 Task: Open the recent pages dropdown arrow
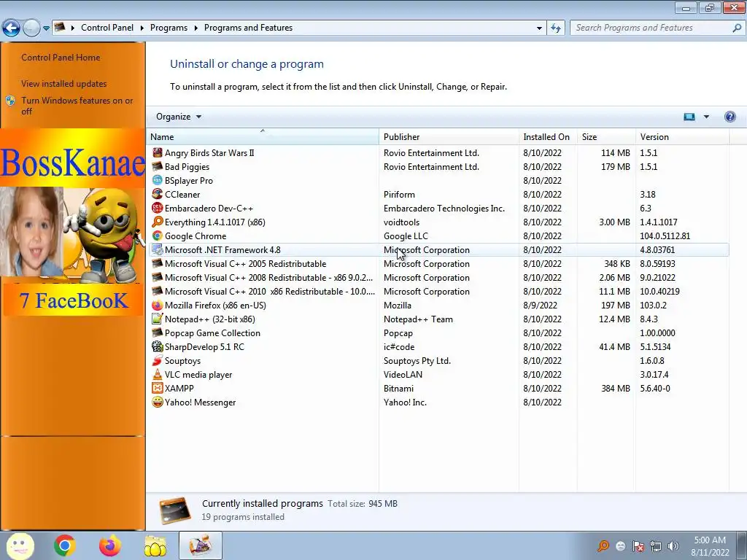(x=46, y=28)
